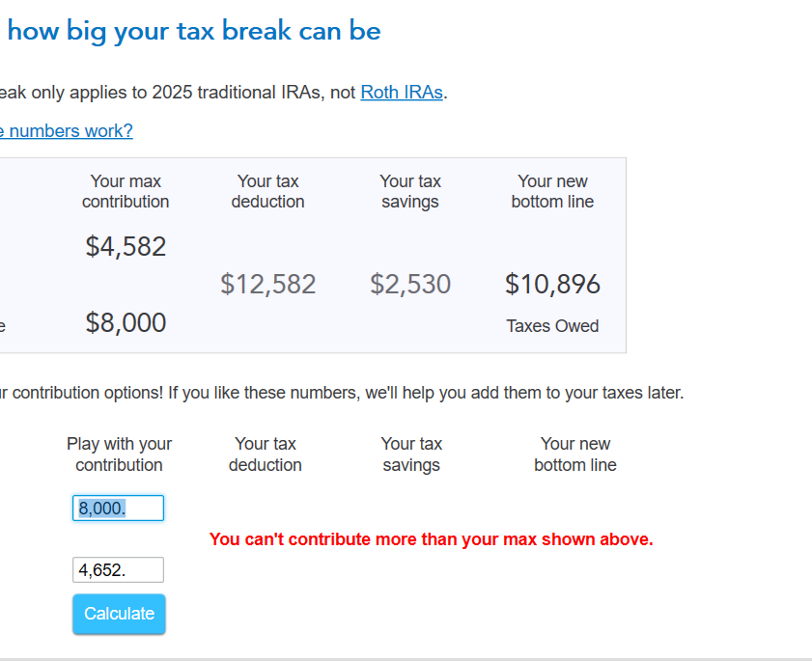Select the $4,582 max contribution amount
Image resolution: width=812 pixels, height=661 pixels.
126,247
